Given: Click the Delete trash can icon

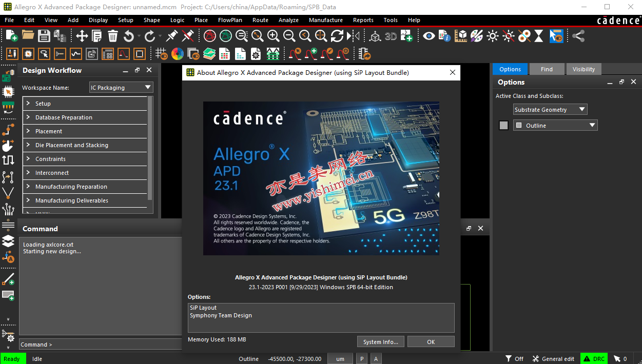Looking at the screenshot, I should 113,35.
